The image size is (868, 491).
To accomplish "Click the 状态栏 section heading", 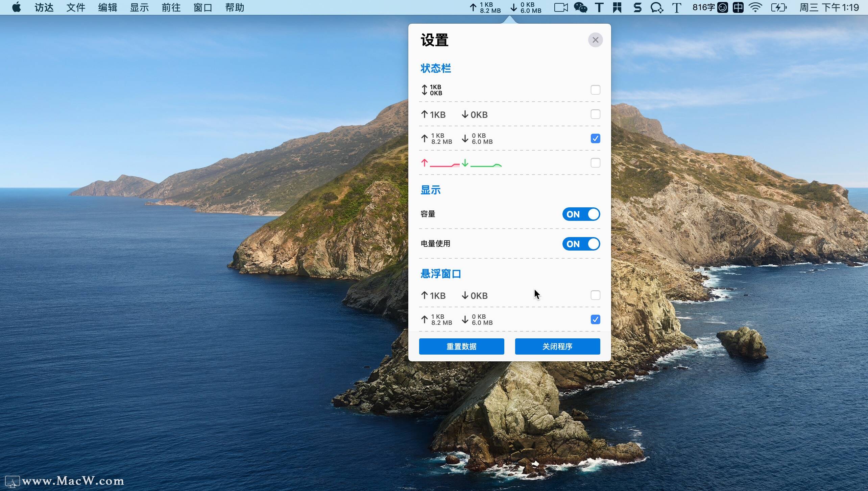I will pos(435,69).
